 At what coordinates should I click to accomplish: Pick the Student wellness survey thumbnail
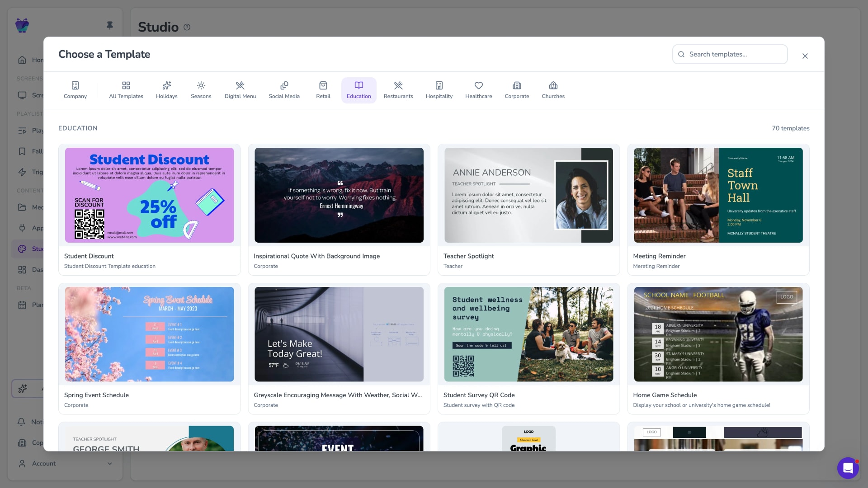tap(528, 334)
